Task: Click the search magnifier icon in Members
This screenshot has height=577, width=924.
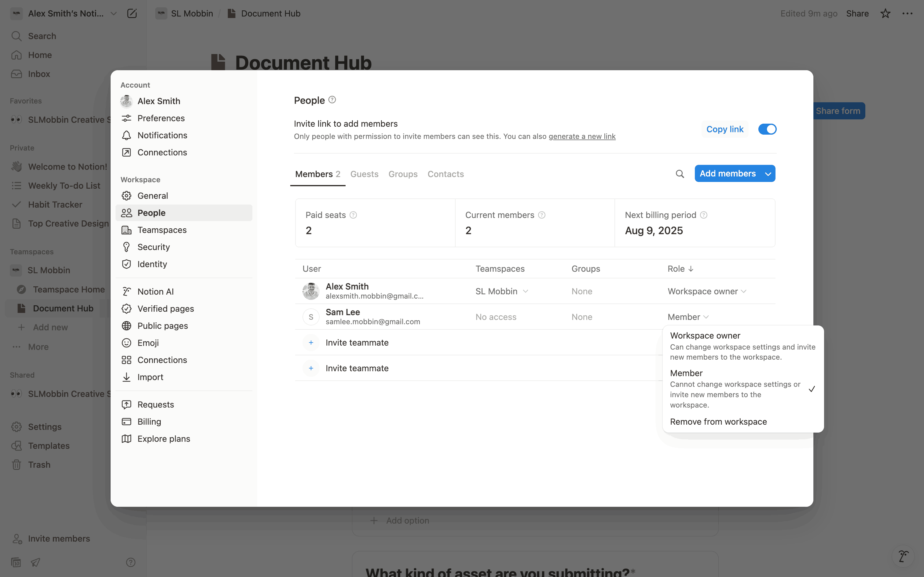Action: (x=680, y=174)
